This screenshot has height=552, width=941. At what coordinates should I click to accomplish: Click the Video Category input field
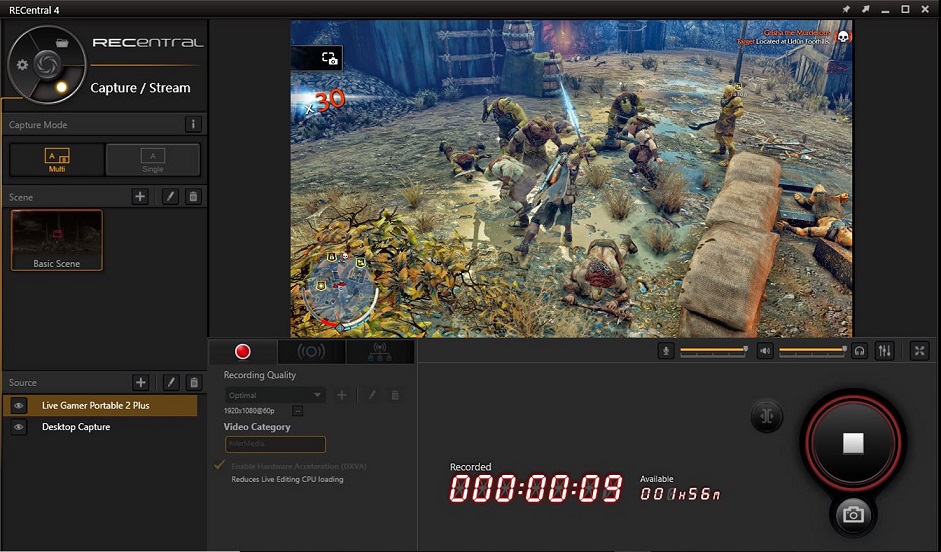pyautogui.click(x=275, y=444)
